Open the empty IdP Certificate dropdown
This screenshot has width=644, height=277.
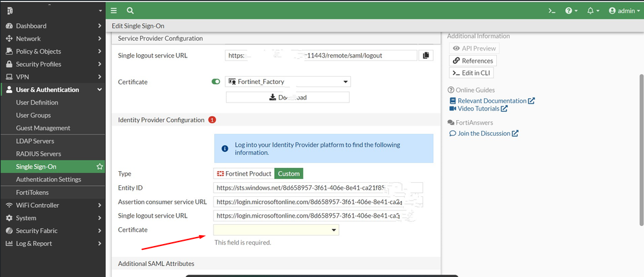pos(276,230)
